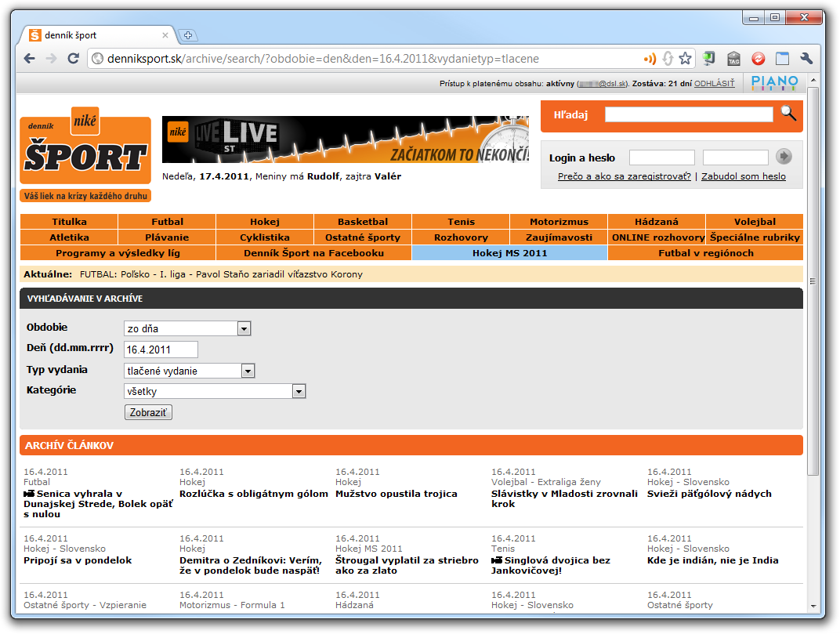Go to the Motorizmus menu category

(x=559, y=222)
